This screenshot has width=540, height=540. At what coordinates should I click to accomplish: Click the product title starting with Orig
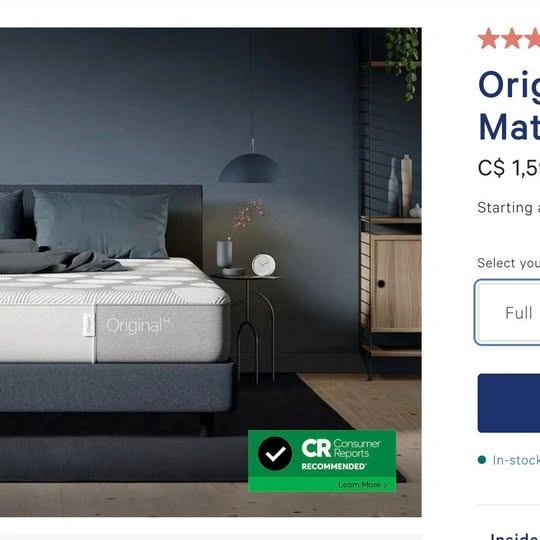click(x=509, y=106)
